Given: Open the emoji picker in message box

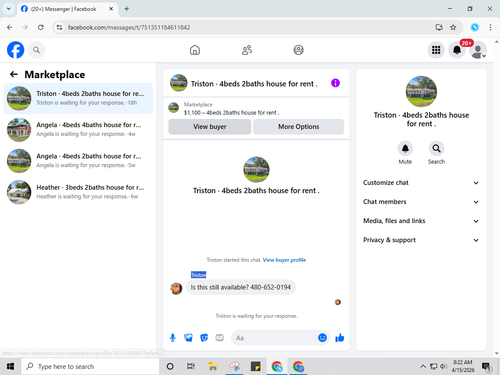Looking at the screenshot, I should 322,338.
